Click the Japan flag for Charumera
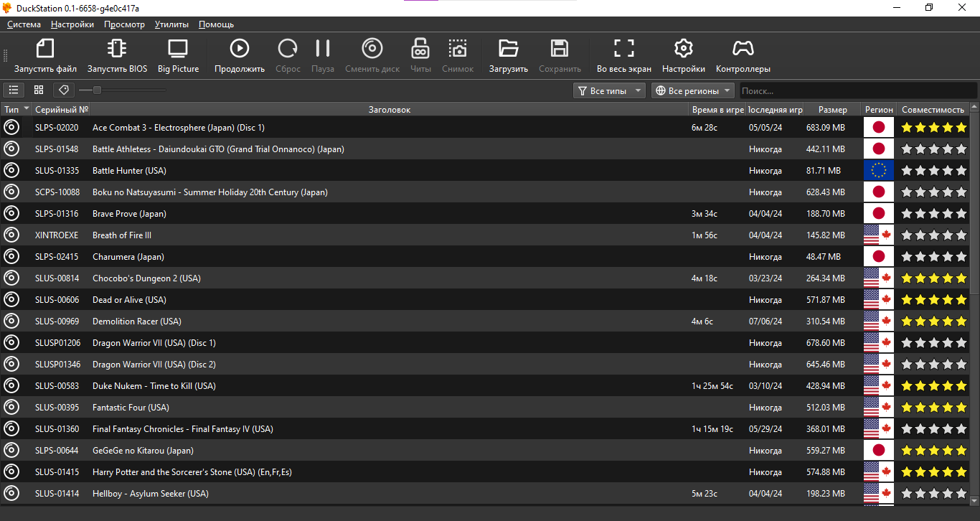Viewport: 980px width, 521px height. pyautogui.click(x=879, y=257)
